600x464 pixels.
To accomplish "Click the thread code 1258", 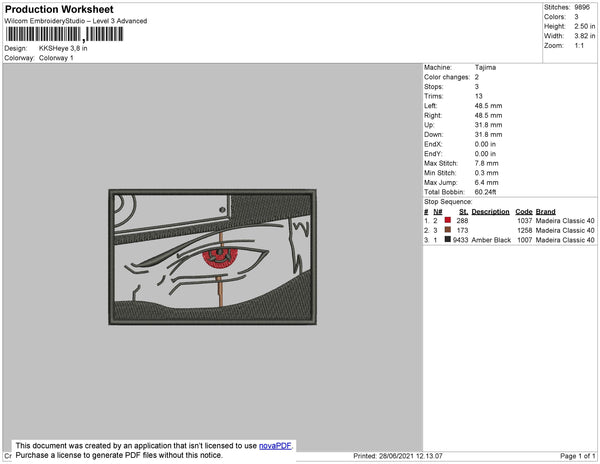I will [524, 230].
